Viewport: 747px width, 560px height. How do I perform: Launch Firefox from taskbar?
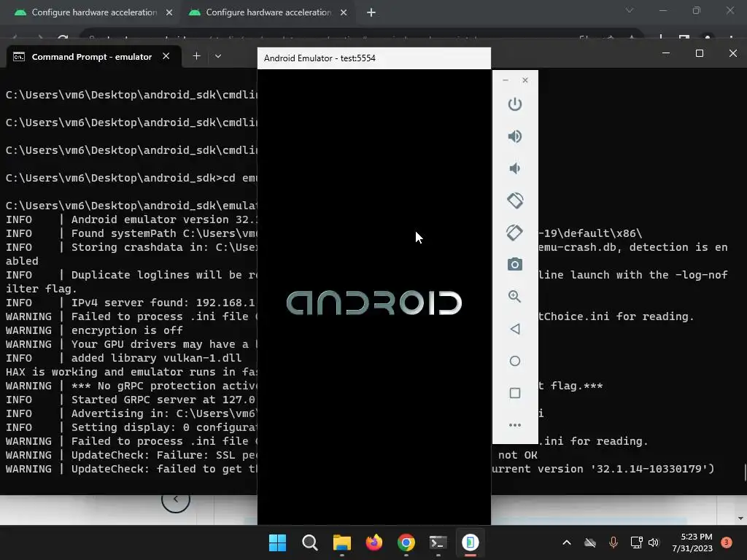tap(374, 542)
